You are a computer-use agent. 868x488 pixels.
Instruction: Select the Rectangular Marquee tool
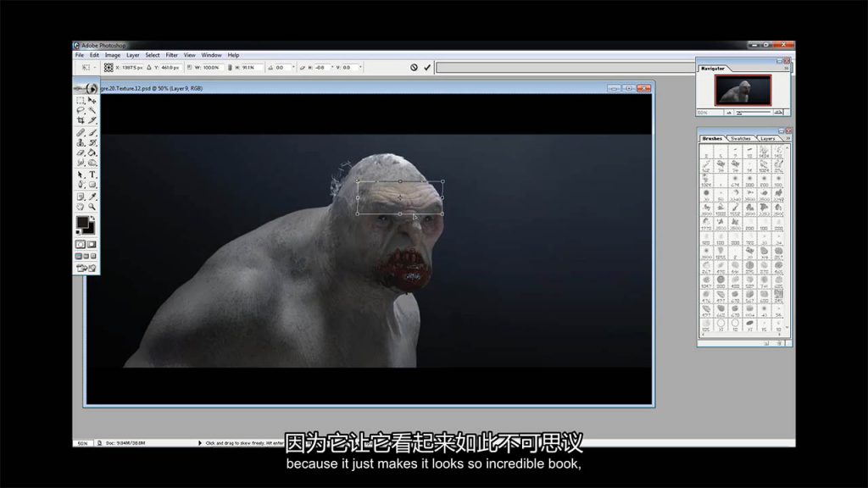click(81, 101)
